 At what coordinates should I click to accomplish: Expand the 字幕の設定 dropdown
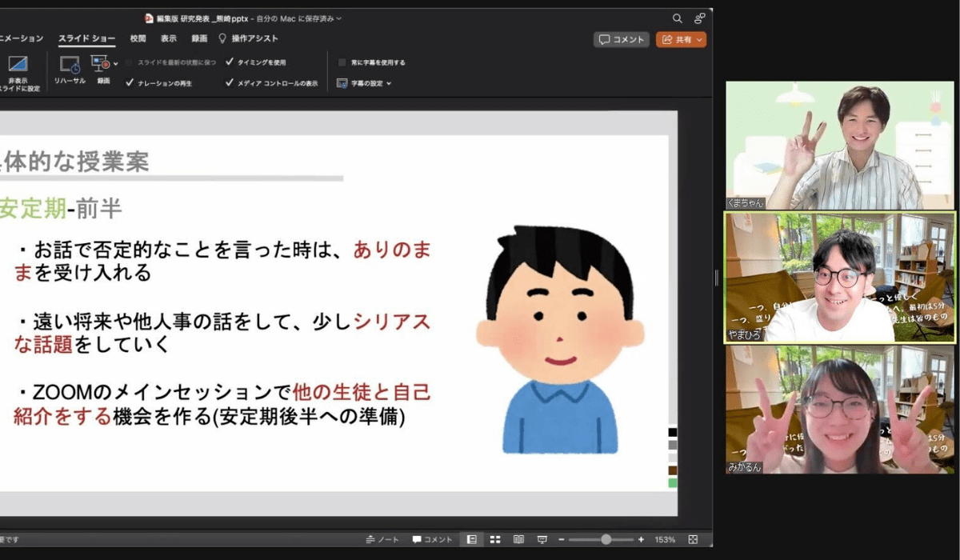coord(364,82)
